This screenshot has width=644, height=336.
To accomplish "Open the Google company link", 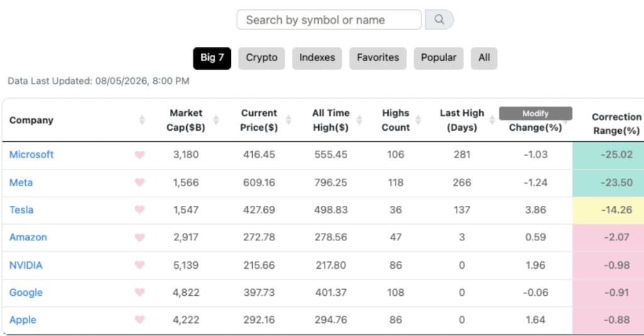I will click(26, 293).
